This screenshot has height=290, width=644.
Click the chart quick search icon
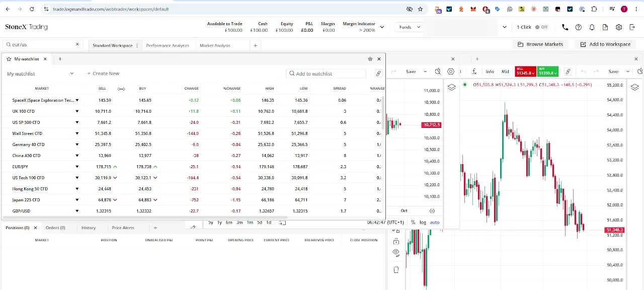pyautogui.click(x=438, y=71)
